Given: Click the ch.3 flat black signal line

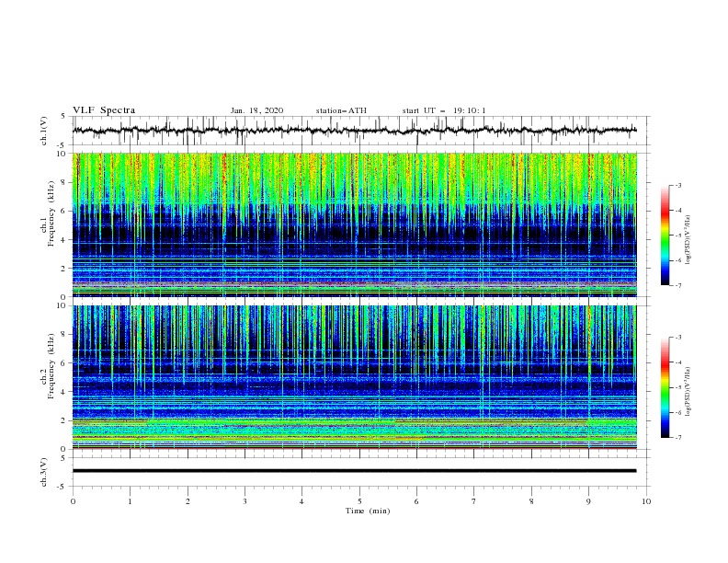Looking at the screenshot, I should tap(354, 471).
